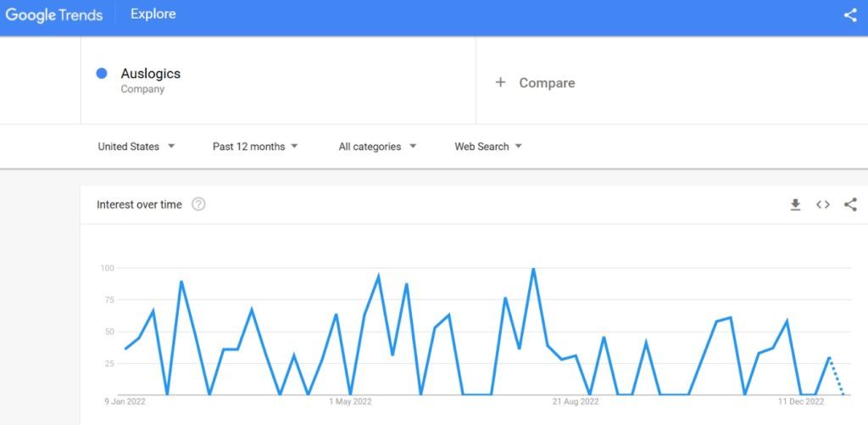The height and width of the screenshot is (425, 868).
Task: Share the Interest over time chart
Action: [x=850, y=204]
